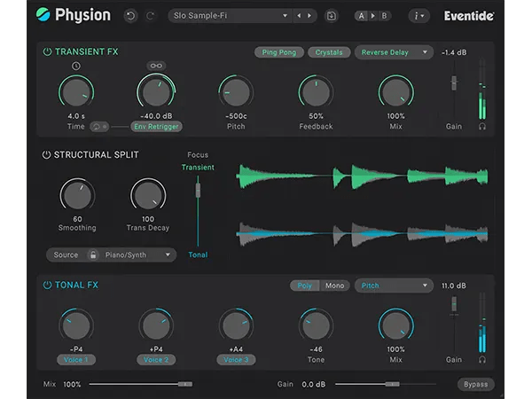Click the green transient waveform display
Screen dimensions: 532x399
(362, 176)
